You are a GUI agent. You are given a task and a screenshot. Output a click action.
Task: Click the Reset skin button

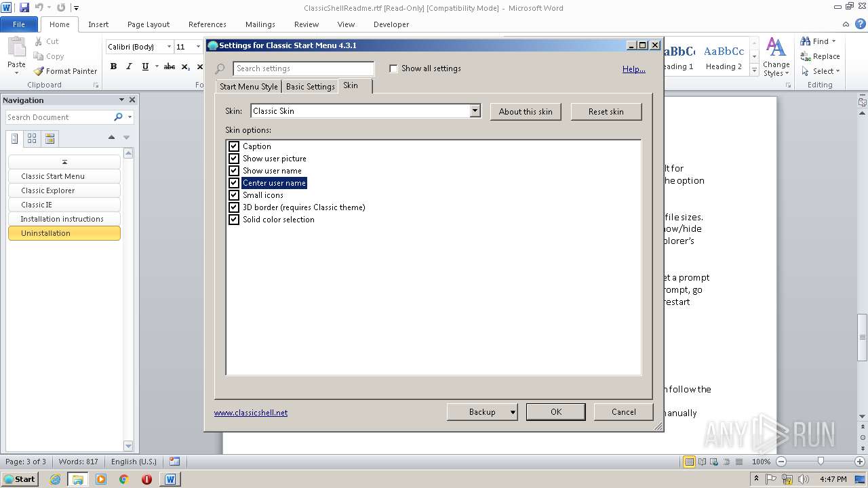[x=606, y=112]
